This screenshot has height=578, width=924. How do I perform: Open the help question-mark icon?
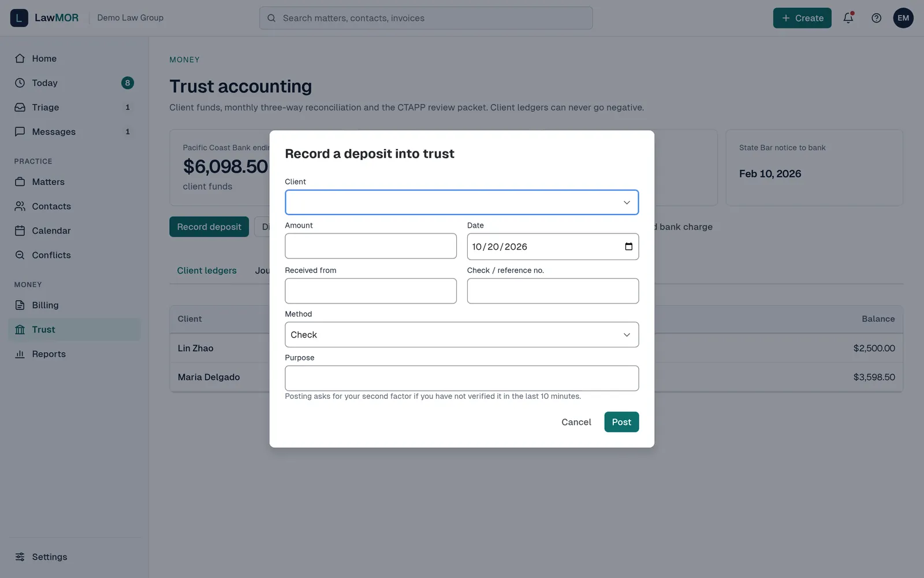click(876, 18)
